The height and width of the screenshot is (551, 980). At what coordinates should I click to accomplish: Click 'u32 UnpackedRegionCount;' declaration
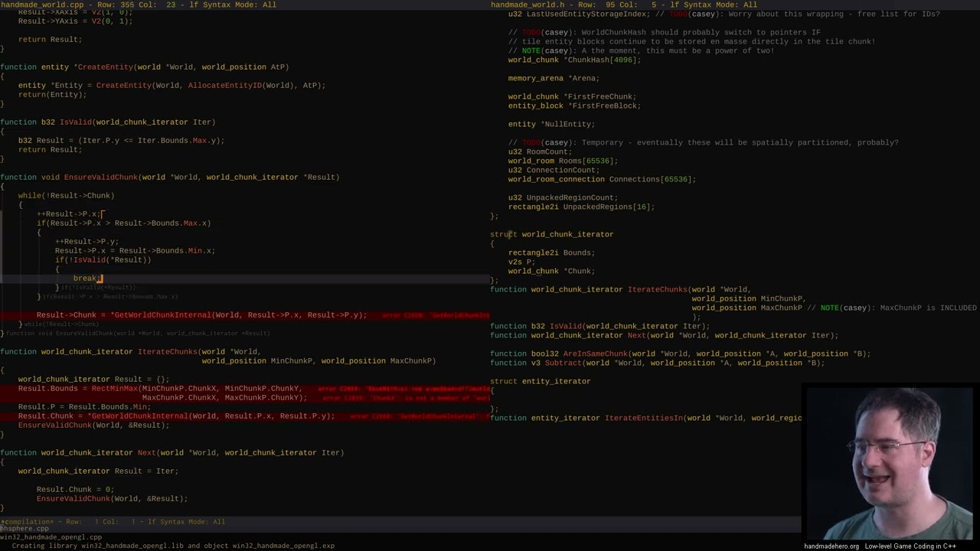[x=563, y=197]
